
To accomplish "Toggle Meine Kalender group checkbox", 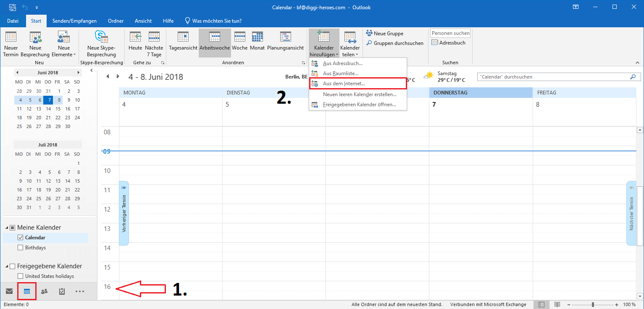I will click(13, 228).
